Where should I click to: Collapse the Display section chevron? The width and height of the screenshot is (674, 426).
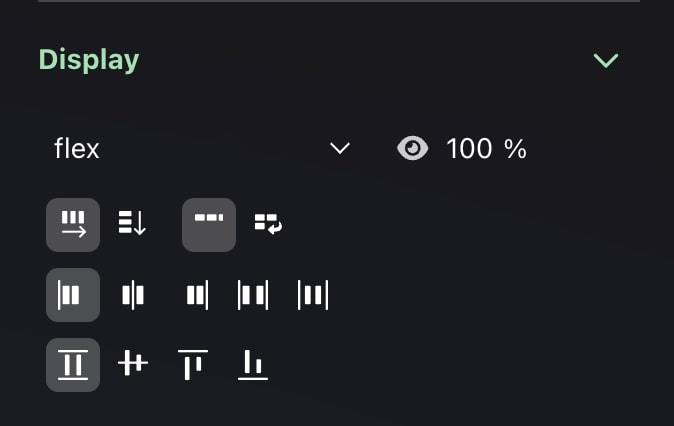605,60
